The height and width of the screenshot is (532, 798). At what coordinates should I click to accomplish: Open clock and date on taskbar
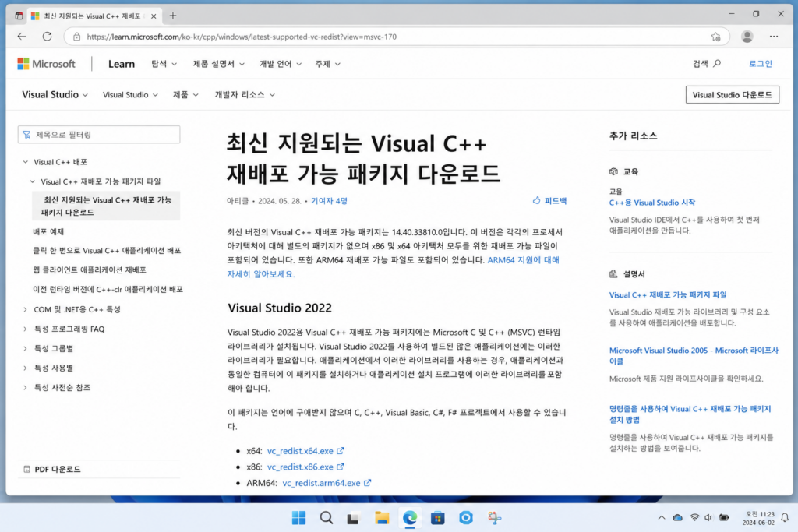click(759, 518)
